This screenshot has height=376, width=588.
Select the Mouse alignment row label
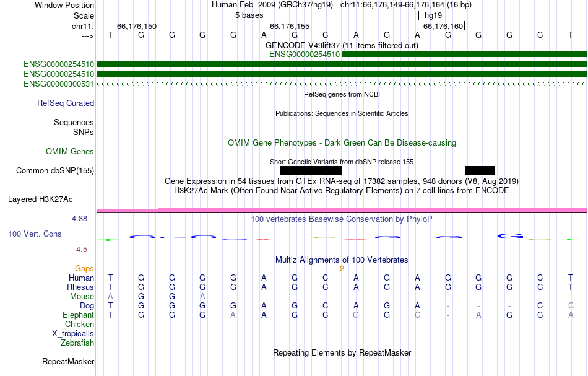(x=82, y=297)
